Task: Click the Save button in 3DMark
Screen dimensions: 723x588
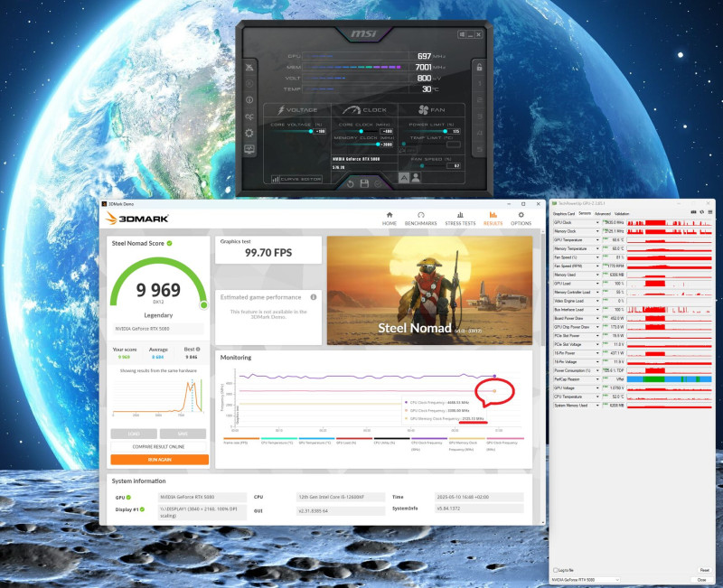Action: pyautogui.click(x=183, y=434)
